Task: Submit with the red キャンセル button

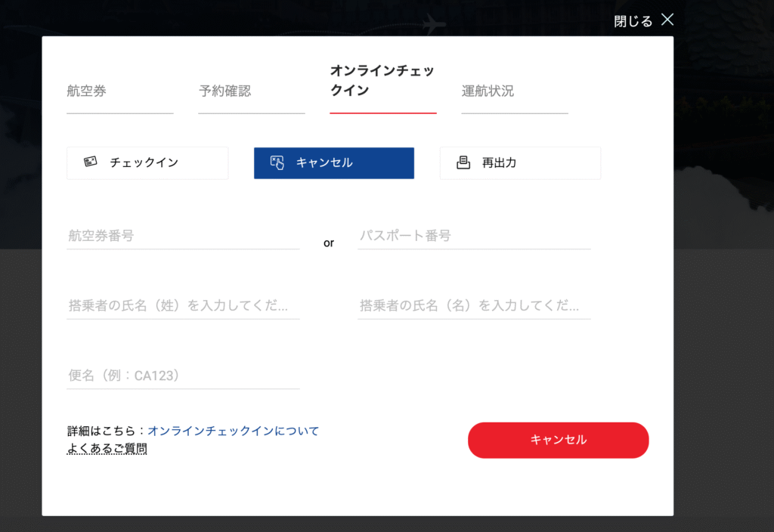Action: (x=558, y=440)
